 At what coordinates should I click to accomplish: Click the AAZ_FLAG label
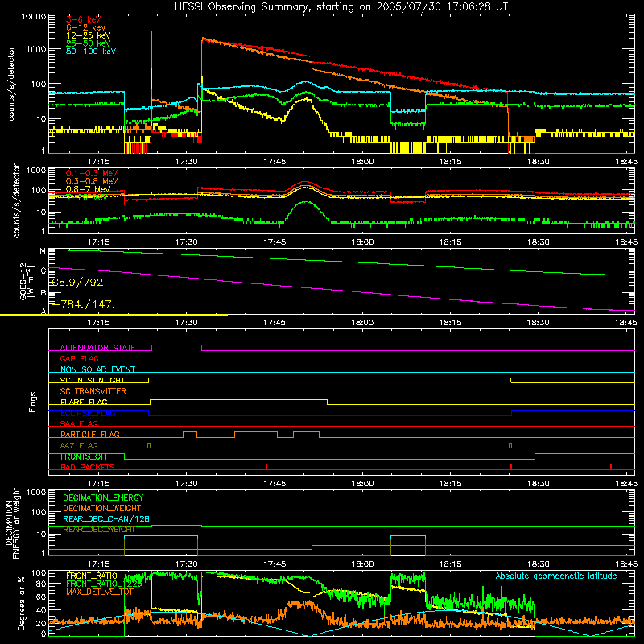point(79,446)
